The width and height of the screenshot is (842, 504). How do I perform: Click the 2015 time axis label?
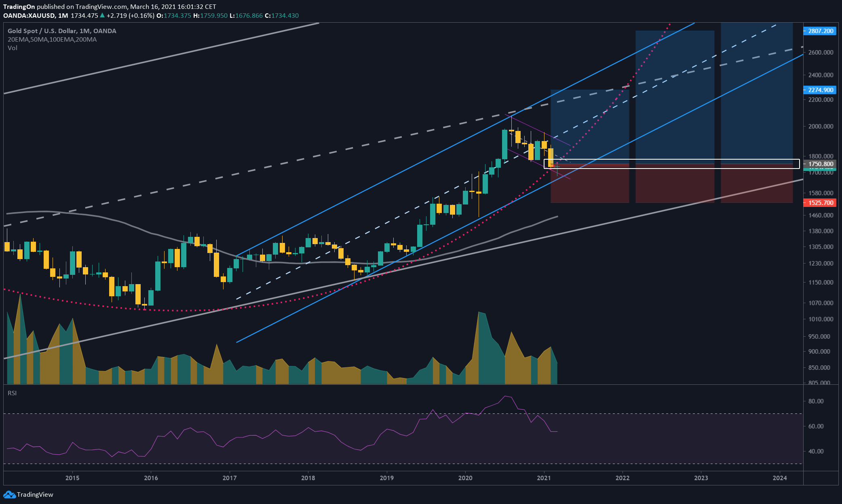pyautogui.click(x=72, y=478)
